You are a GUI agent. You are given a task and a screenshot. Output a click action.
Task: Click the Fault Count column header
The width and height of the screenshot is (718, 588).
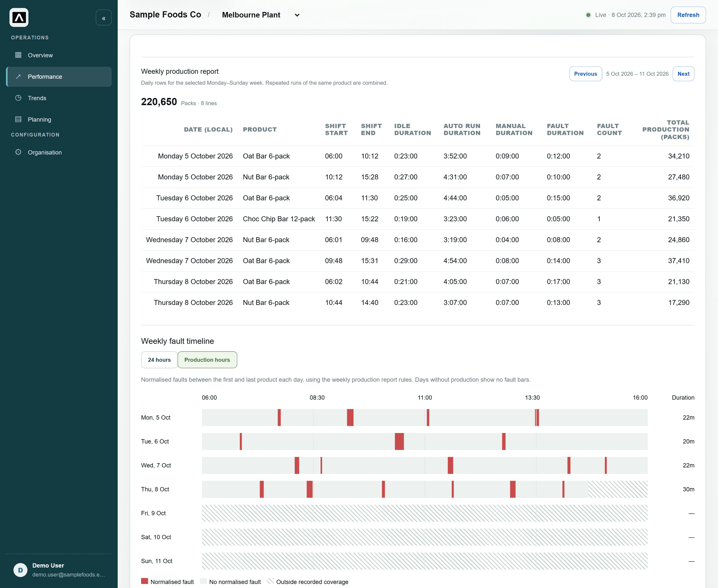tap(609, 130)
